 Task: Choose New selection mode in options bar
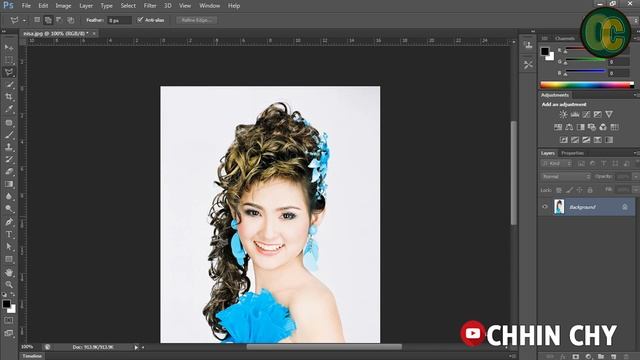tap(37, 20)
